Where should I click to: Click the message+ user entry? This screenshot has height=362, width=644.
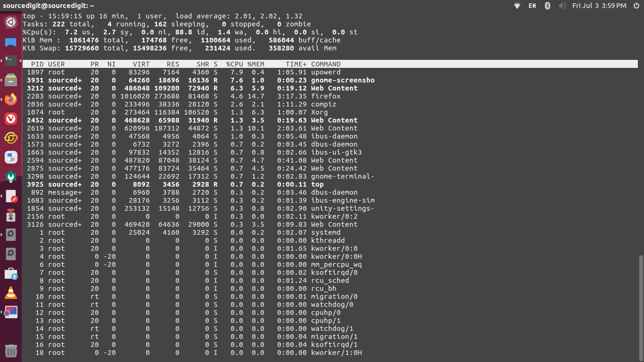(65, 192)
